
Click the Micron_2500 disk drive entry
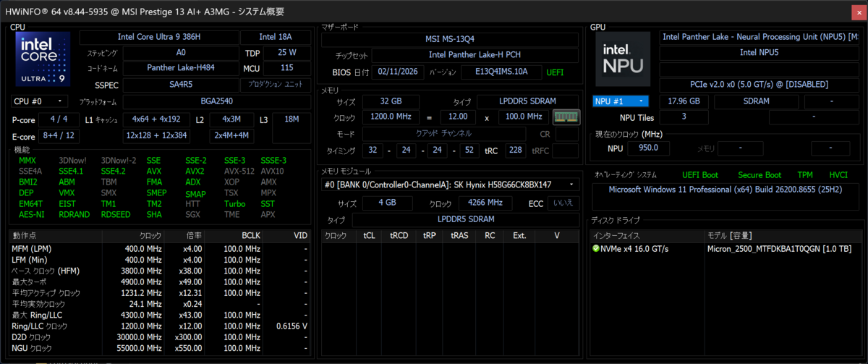point(778,249)
